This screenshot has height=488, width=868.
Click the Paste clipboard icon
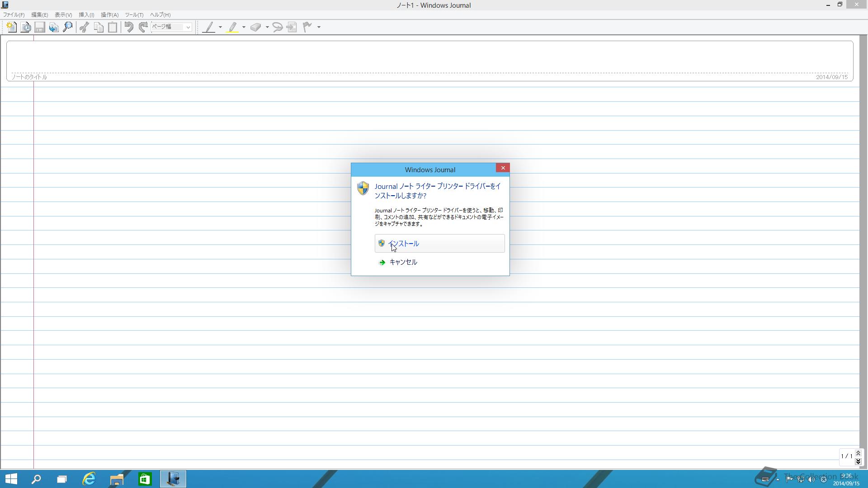(x=113, y=27)
